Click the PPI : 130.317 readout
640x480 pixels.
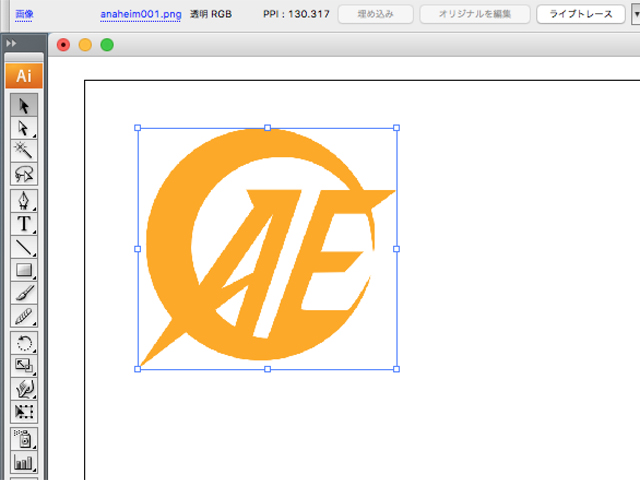coord(296,14)
